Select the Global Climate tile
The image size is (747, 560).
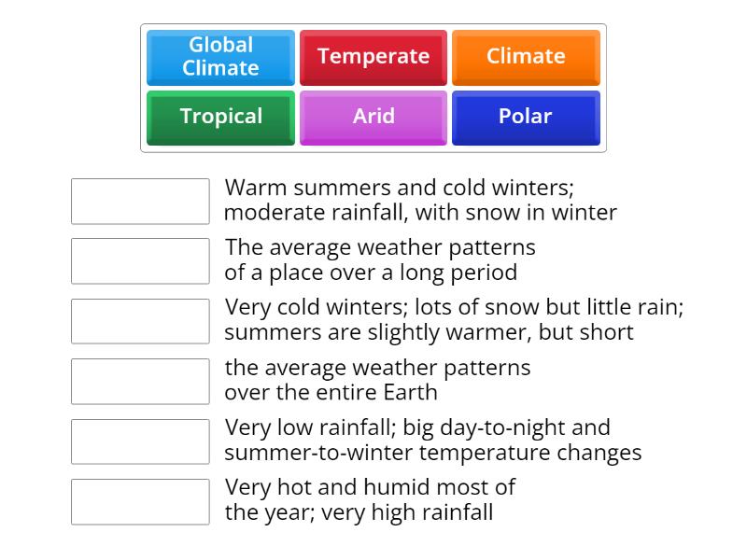(x=219, y=57)
